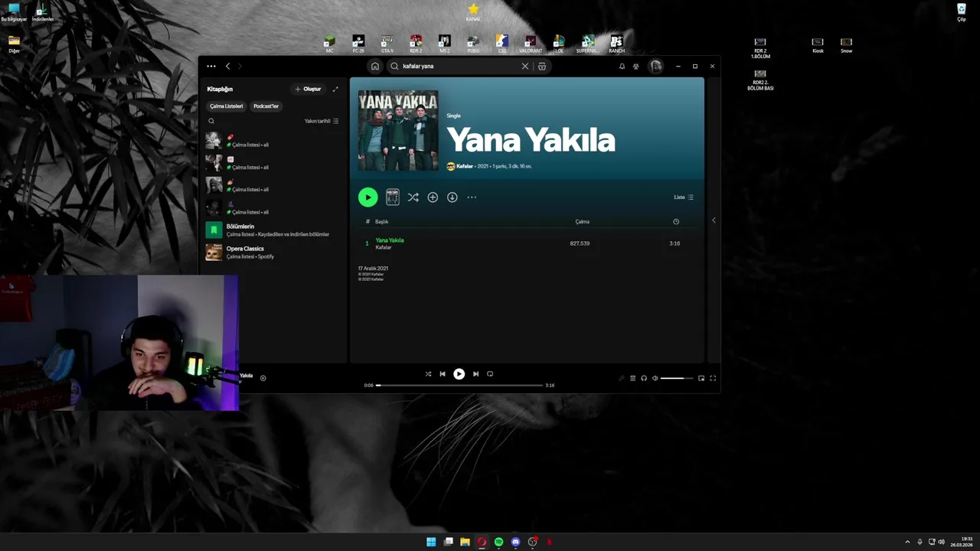This screenshot has width=980, height=551.
Task: Toggle repeat in the player bar
Action: tap(490, 374)
